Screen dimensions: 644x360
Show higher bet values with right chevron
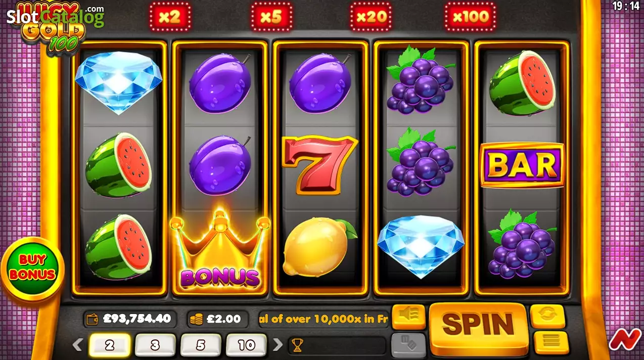[278, 345]
